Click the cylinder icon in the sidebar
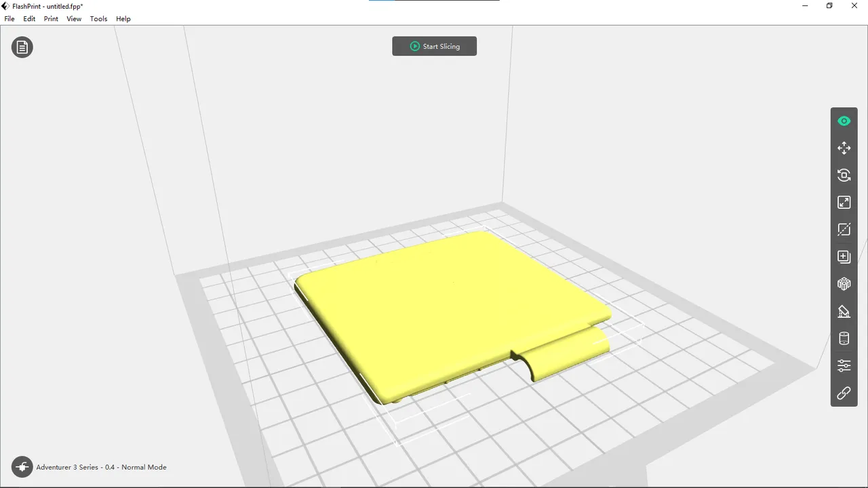The height and width of the screenshot is (488, 868). click(844, 338)
